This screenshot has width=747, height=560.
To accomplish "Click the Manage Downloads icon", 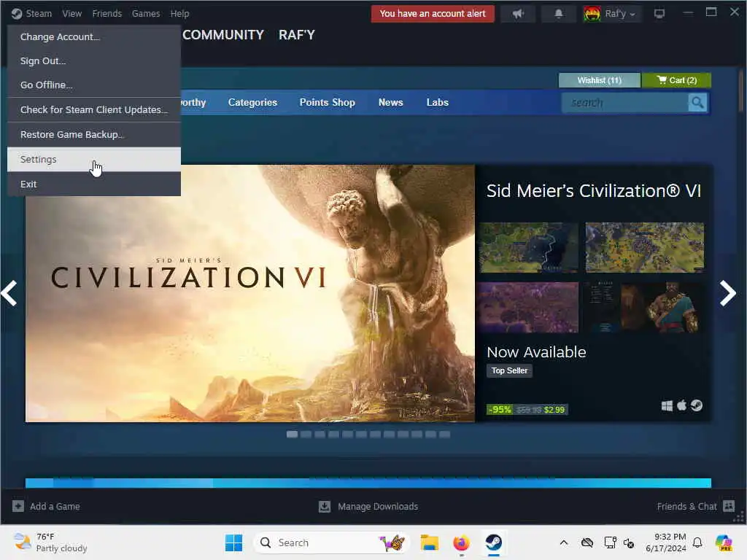I will pyautogui.click(x=325, y=506).
